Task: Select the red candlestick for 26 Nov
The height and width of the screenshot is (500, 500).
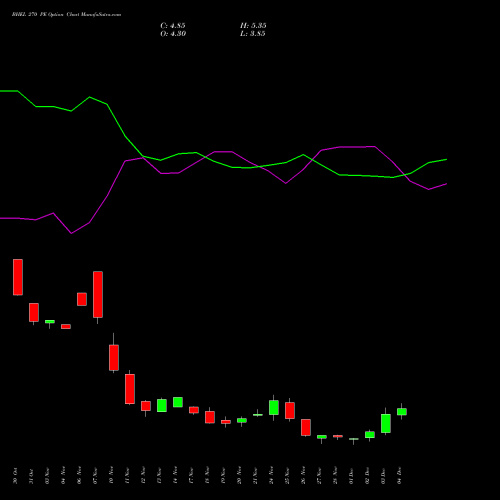Action: [x=306, y=427]
